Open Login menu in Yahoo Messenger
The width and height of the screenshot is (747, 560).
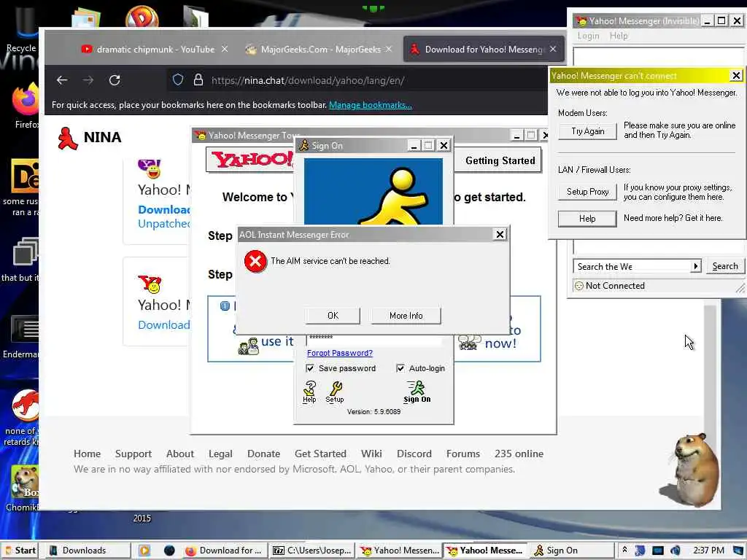point(589,36)
